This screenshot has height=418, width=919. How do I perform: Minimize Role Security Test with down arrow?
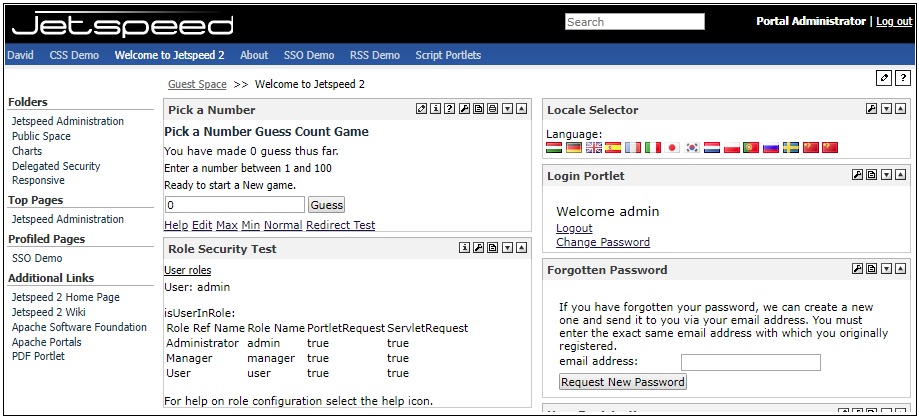point(508,248)
